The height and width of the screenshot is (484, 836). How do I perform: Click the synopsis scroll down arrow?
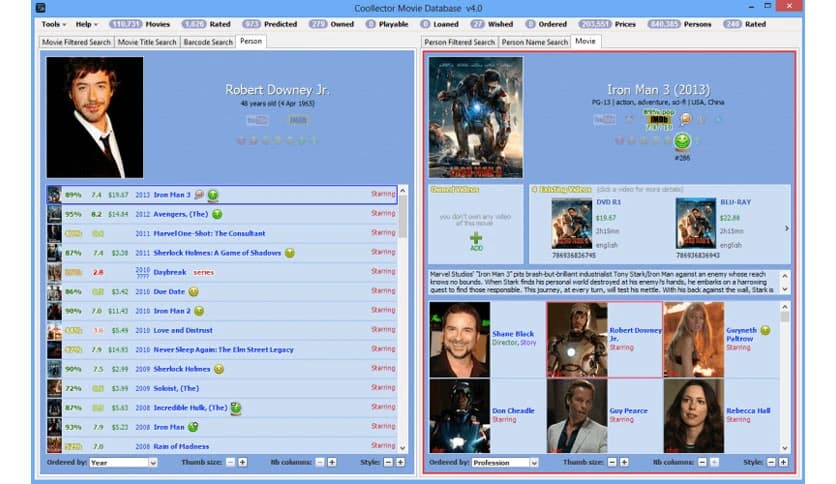(x=785, y=289)
